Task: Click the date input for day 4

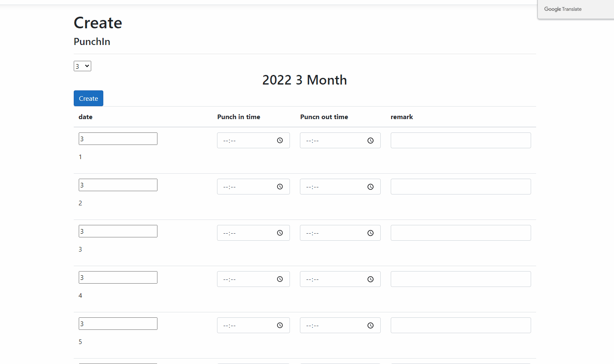Action: (118, 277)
